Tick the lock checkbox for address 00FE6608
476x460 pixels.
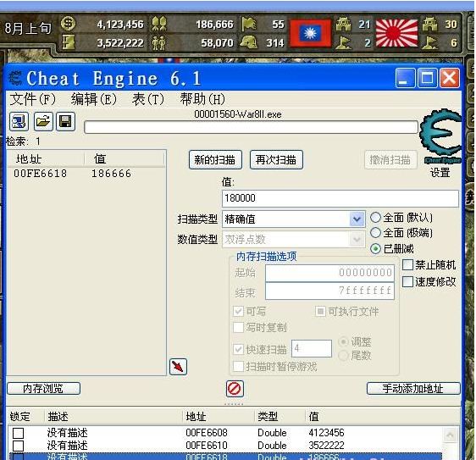point(19,433)
